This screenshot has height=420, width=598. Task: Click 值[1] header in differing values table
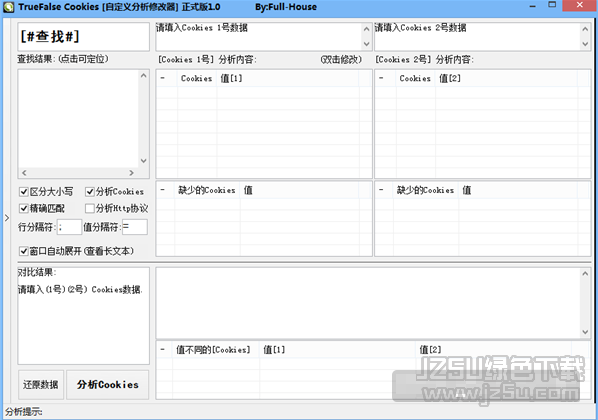pyautogui.click(x=337, y=349)
